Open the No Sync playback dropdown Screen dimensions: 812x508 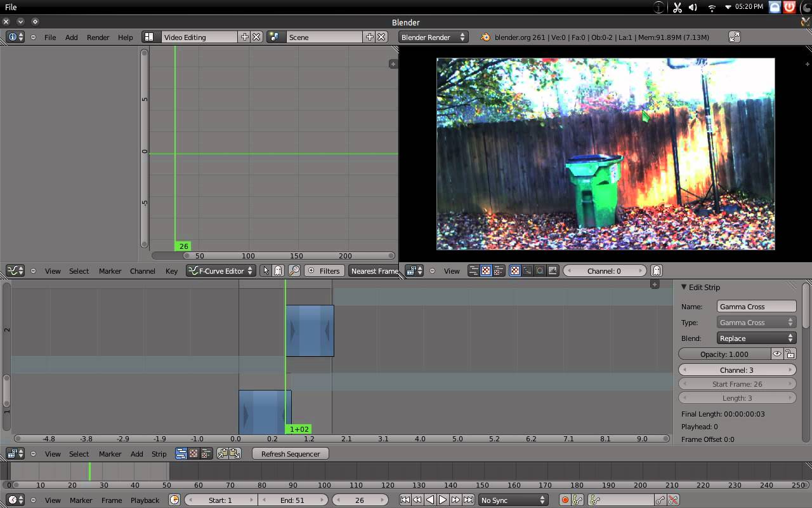pos(513,500)
